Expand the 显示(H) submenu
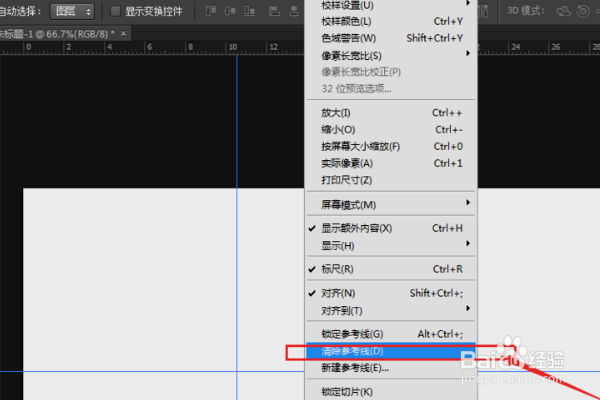600x400 pixels. click(391, 246)
